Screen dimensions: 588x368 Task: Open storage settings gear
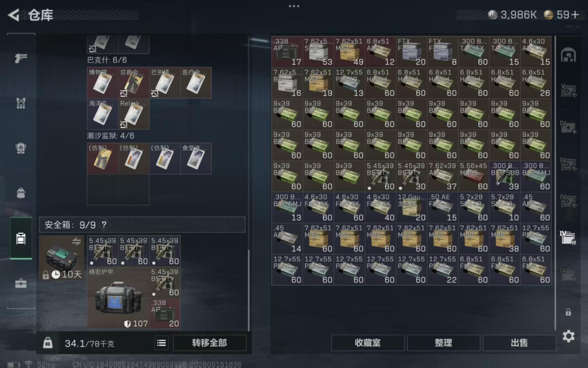[x=568, y=336]
